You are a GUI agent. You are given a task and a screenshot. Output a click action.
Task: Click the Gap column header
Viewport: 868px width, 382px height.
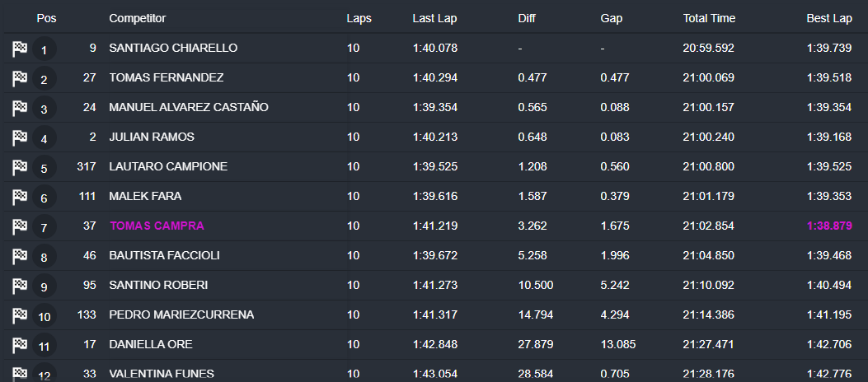(x=611, y=18)
